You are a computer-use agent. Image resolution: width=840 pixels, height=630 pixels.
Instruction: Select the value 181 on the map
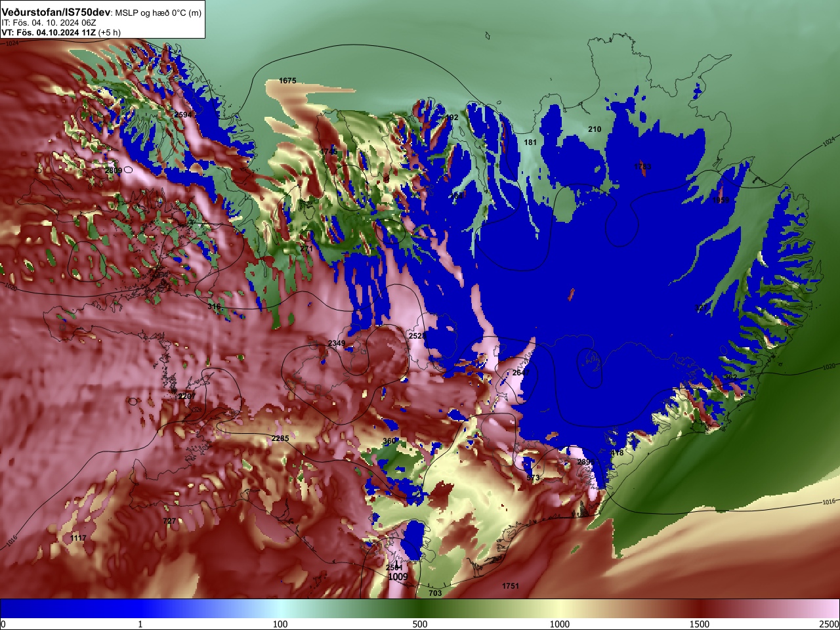point(530,142)
